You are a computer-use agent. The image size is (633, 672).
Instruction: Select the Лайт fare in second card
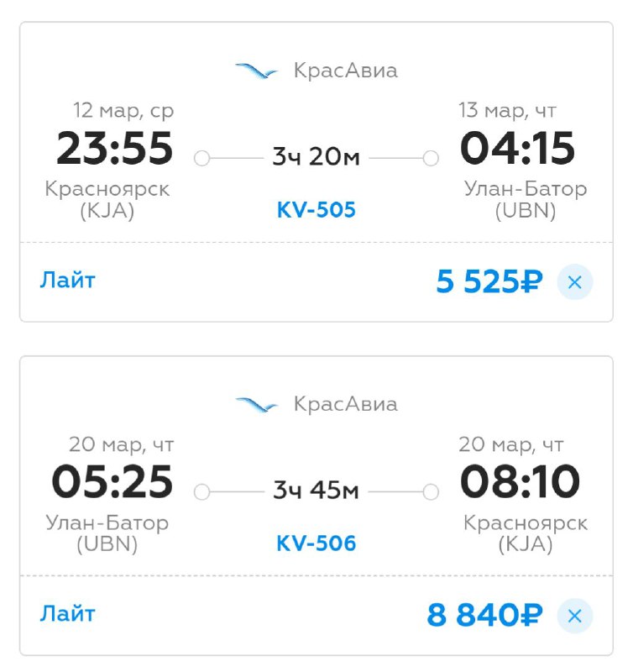[x=67, y=614]
